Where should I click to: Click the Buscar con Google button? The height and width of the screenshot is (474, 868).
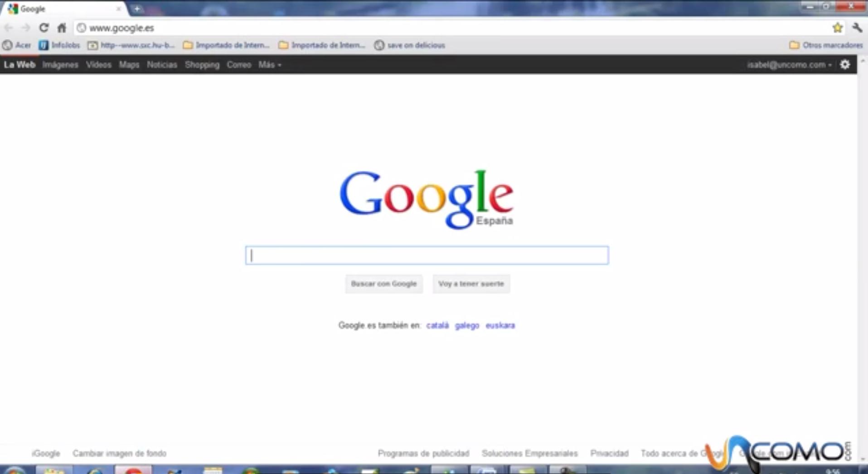(383, 284)
